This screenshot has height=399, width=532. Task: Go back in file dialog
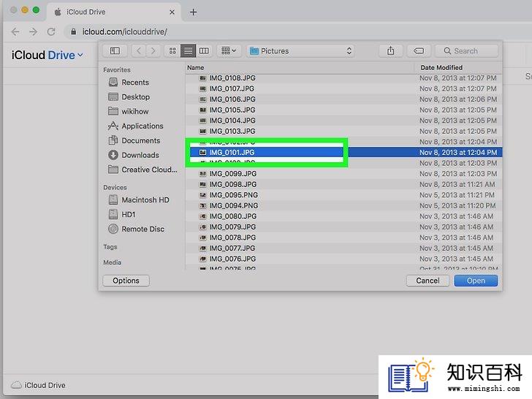click(x=139, y=51)
